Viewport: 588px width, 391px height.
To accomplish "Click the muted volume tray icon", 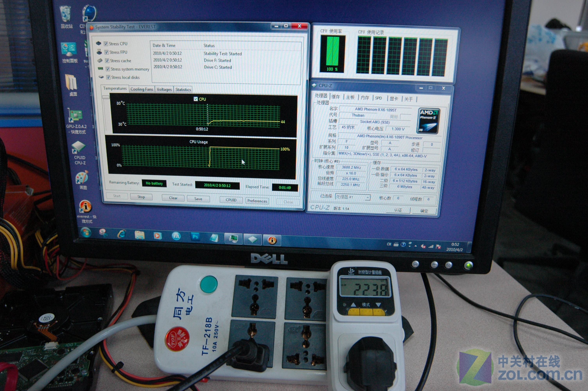I will tap(423, 246).
